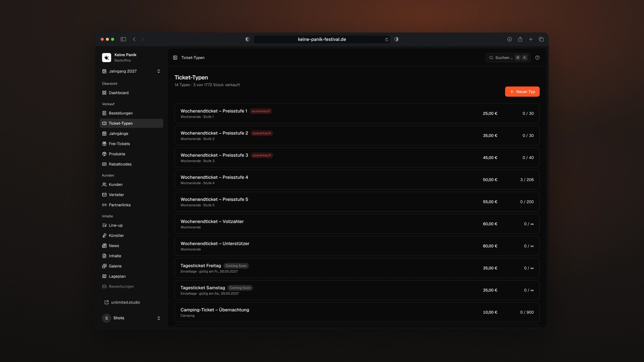
Task: Open the help question mark icon
Action: tap(537, 58)
